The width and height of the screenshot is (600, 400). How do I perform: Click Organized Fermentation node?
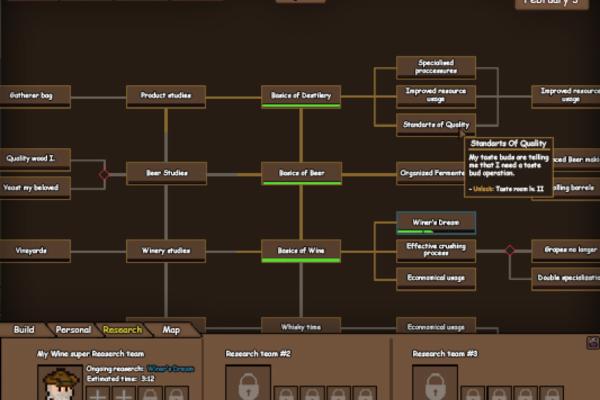coord(431,173)
